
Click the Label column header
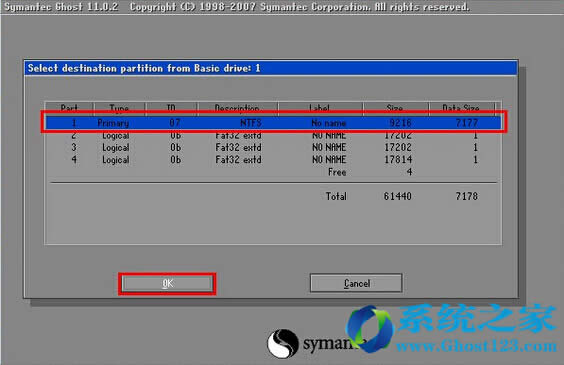320,108
